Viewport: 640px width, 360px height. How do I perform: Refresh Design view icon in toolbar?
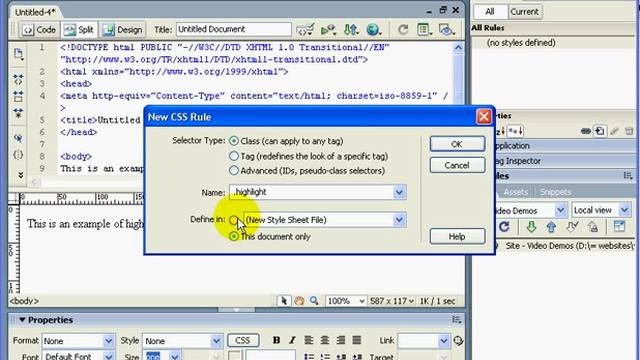tap(403, 29)
